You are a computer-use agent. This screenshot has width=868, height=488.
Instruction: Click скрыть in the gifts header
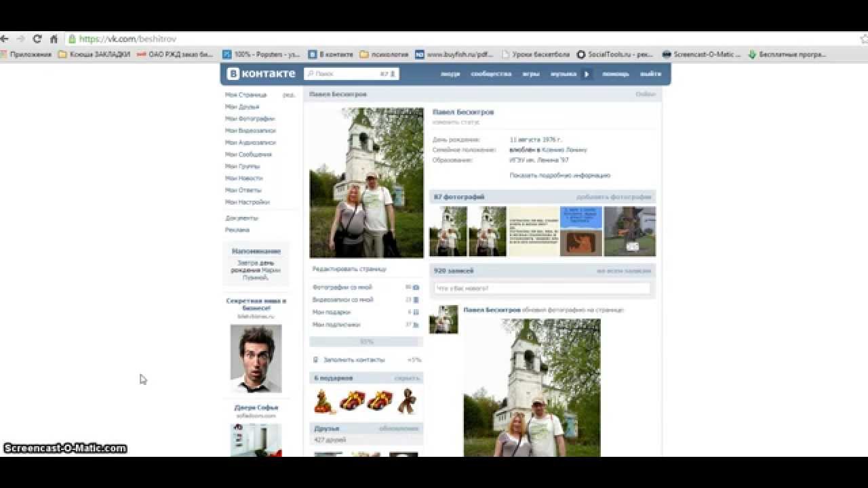407,378
